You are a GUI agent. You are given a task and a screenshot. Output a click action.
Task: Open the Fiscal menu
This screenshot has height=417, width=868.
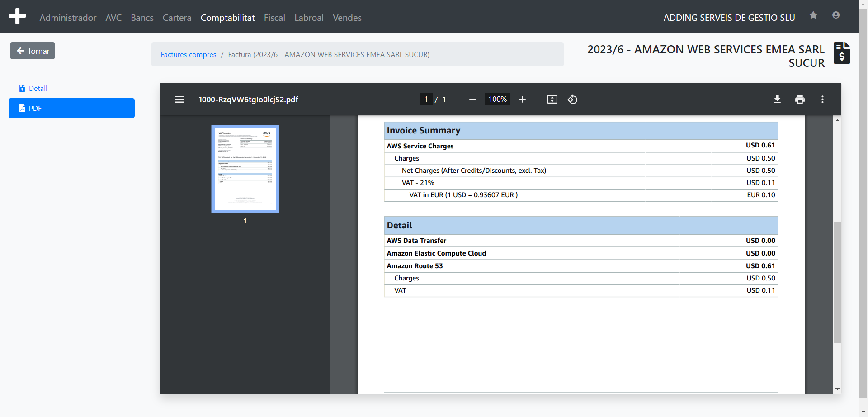coord(274,18)
